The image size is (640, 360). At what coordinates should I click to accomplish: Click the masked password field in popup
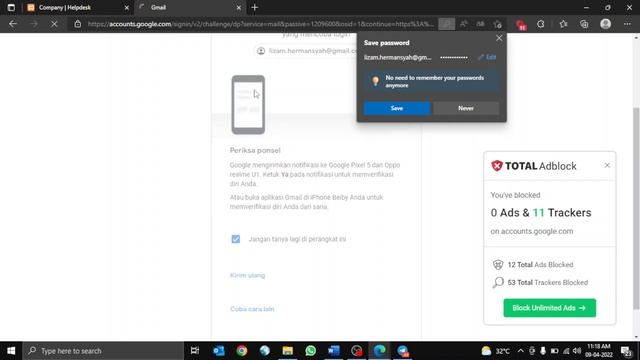click(454, 57)
